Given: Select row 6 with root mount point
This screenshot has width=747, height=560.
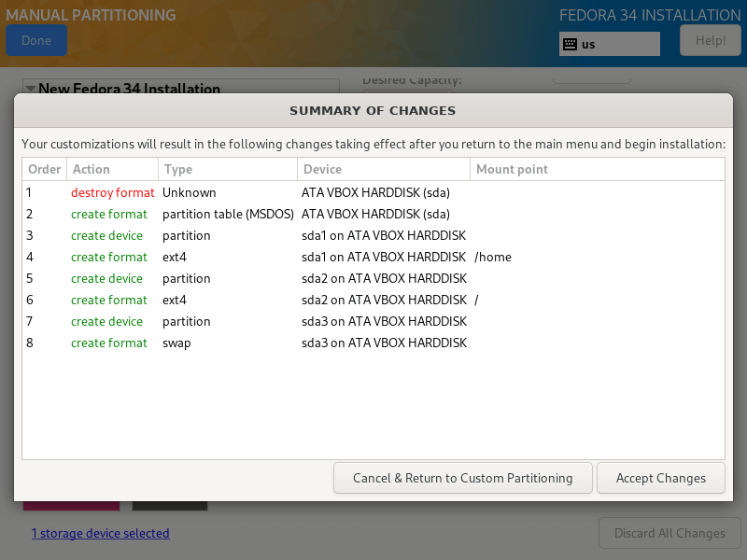Looking at the screenshot, I should point(175,300).
